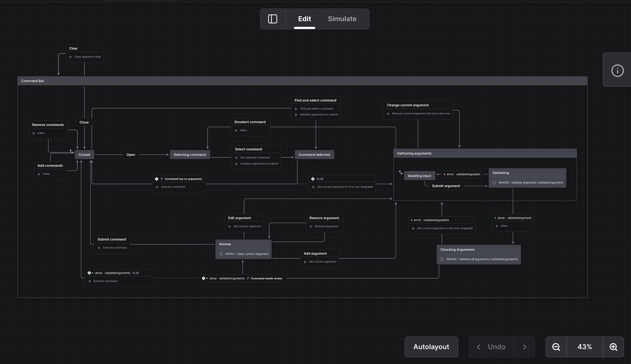Click the Autolayout button
Screen dimensions: 631x364
(431, 347)
